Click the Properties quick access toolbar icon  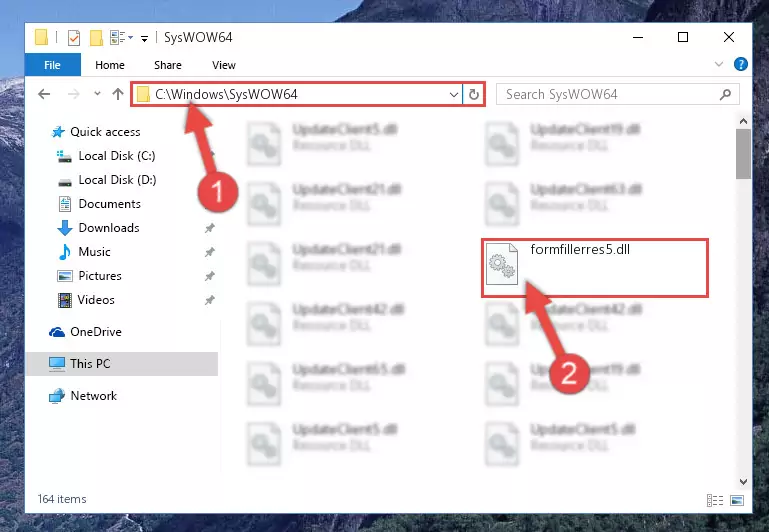coord(74,38)
